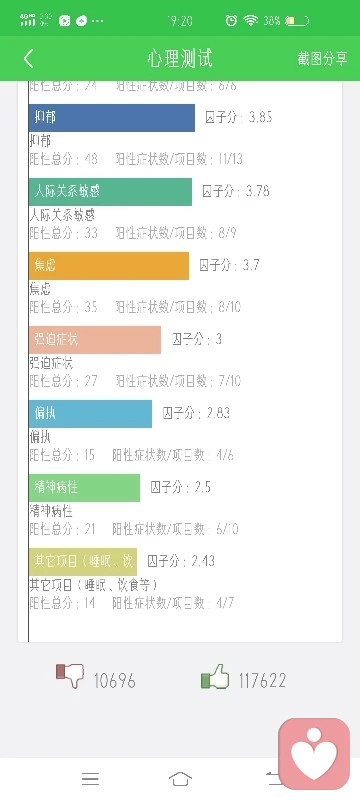
Task: Tap the alarm clock status icon
Action: pos(231,20)
